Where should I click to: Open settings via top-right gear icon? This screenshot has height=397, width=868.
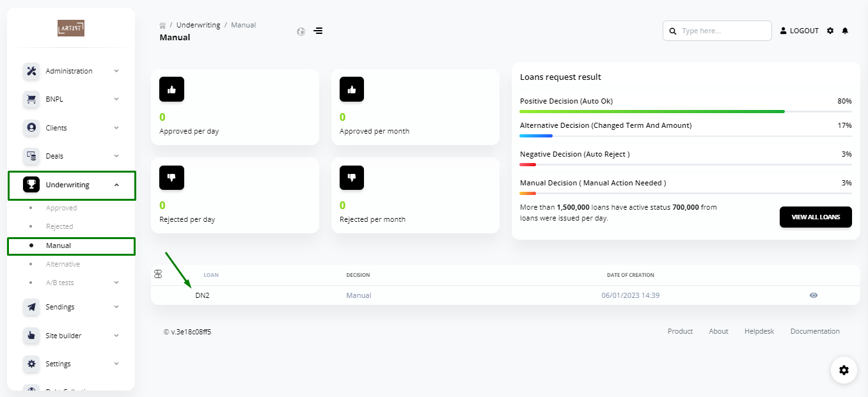pos(830,31)
